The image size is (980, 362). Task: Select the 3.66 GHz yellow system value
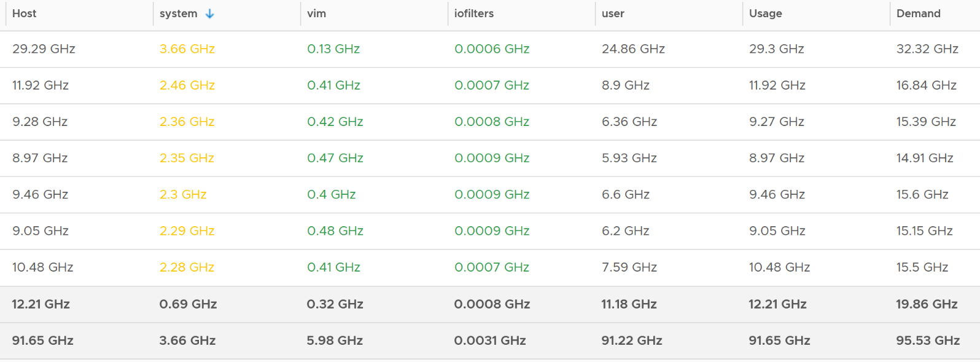[x=187, y=49]
